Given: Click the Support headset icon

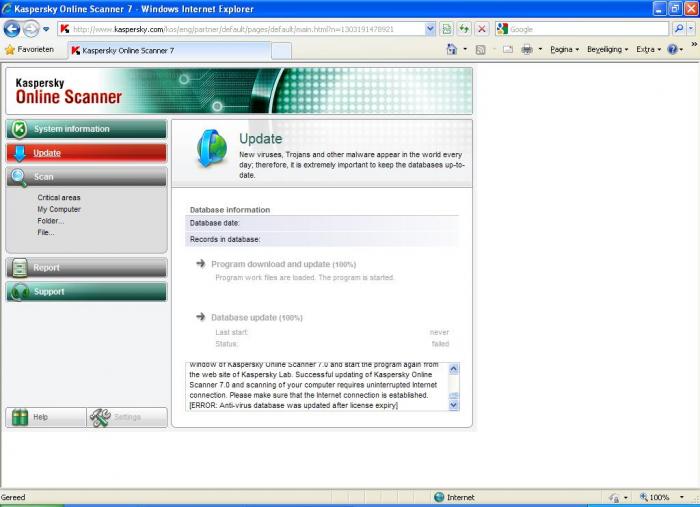Looking at the screenshot, I should point(19,292).
